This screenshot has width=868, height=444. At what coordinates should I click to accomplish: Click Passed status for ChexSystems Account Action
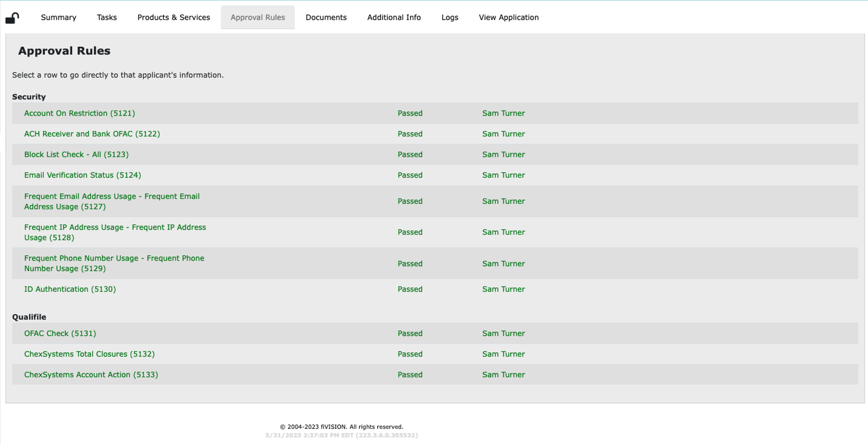click(410, 375)
